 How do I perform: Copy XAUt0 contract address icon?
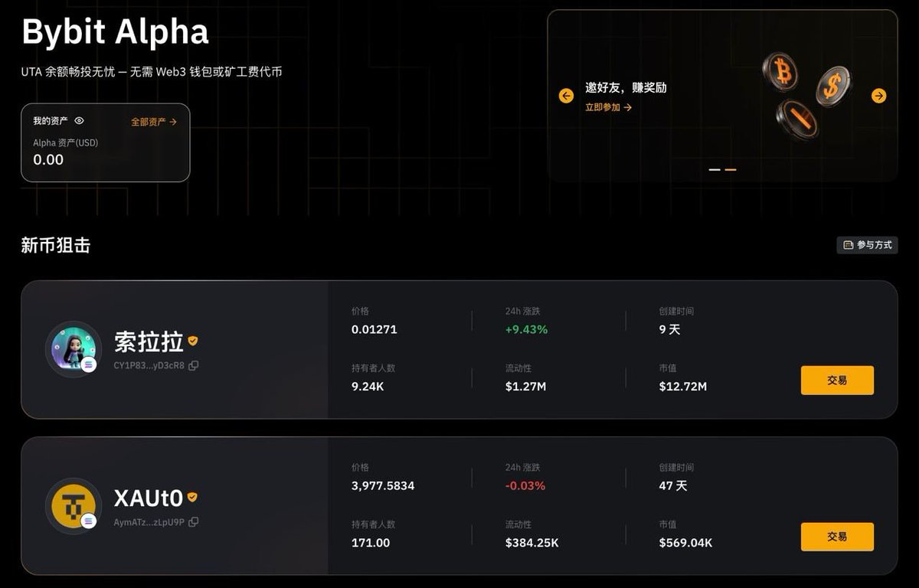(x=194, y=522)
